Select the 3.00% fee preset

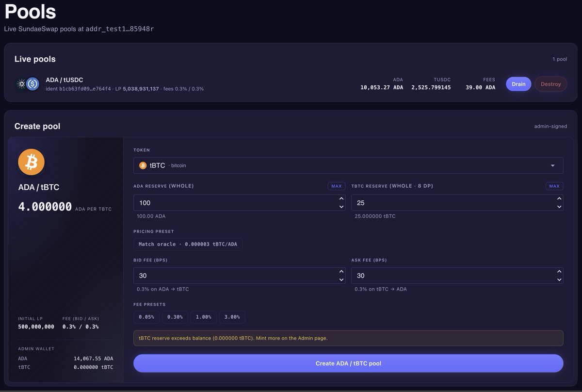(x=232, y=317)
